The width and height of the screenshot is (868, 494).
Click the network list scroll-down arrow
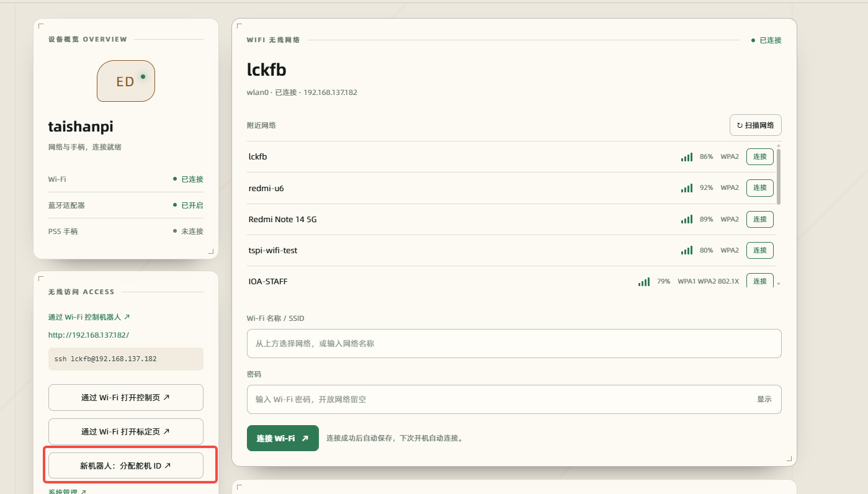(779, 284)
